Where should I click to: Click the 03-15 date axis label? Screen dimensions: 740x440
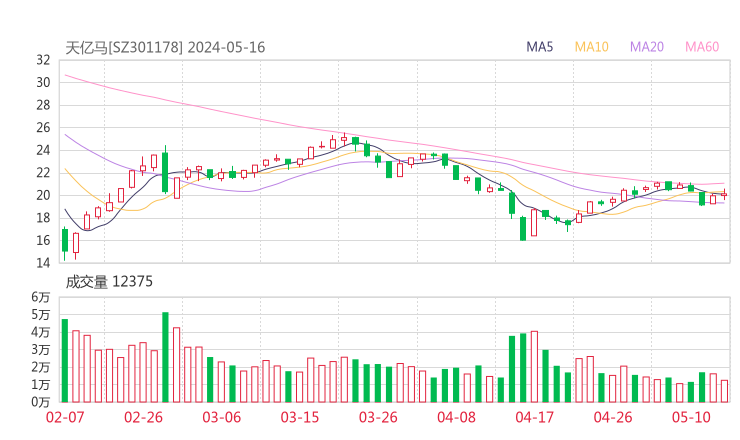tap(300, 417)
